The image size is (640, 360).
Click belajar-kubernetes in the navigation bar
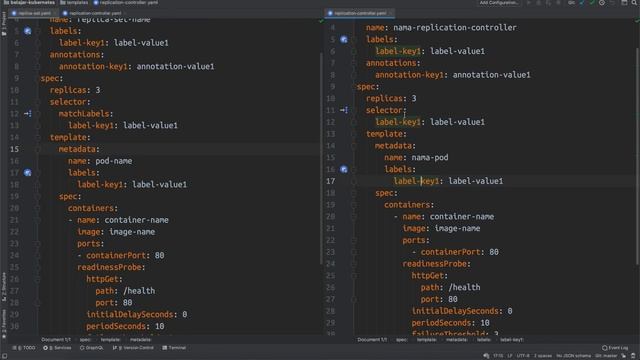pyautogui.click(x=29, y=2)
